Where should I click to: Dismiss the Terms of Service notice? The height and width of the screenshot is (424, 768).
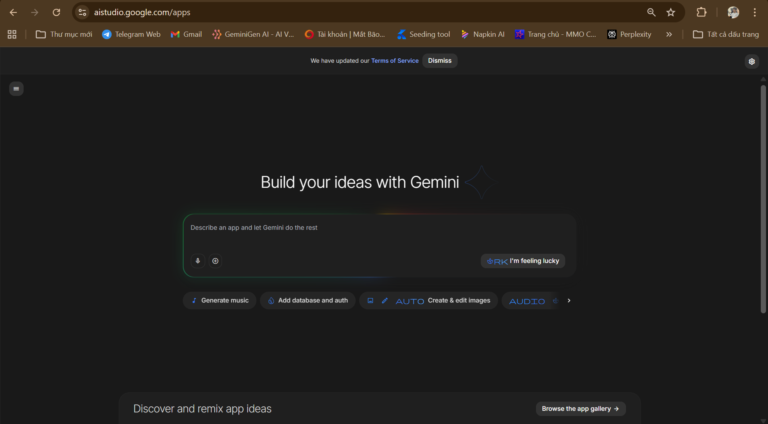(x=439, y=61)
